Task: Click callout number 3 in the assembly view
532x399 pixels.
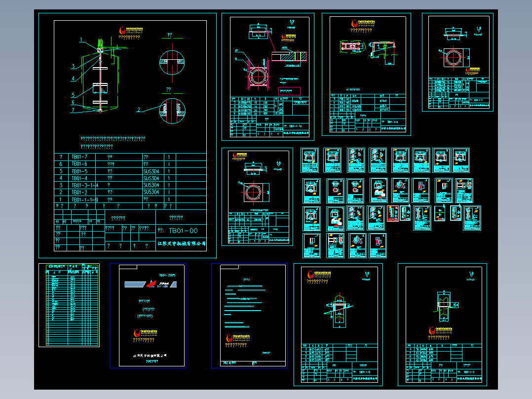Action: [73, 66]
